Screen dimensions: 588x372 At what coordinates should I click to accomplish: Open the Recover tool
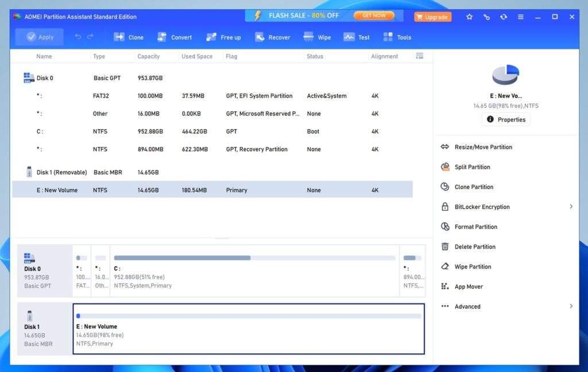pyautogui.click(x=273, y=37)
